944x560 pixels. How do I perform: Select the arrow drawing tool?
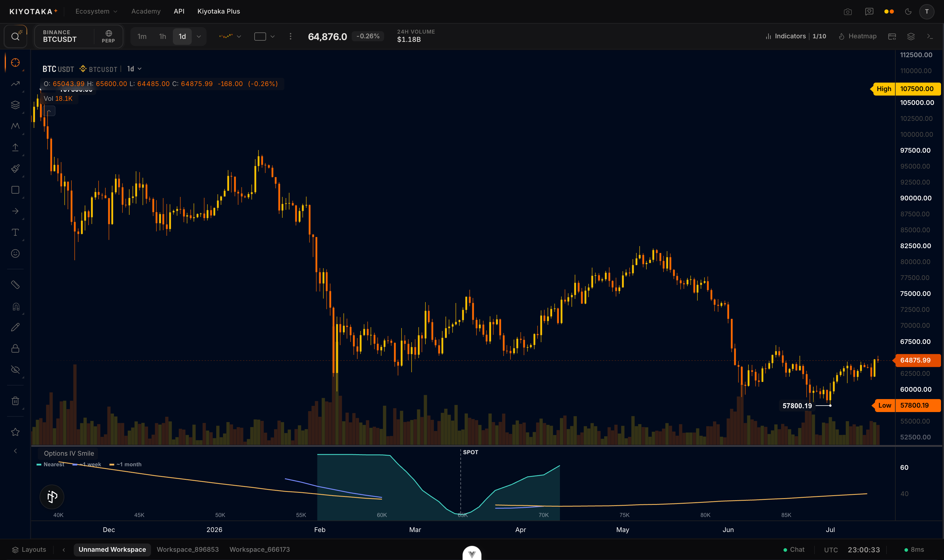click(15, 211)
